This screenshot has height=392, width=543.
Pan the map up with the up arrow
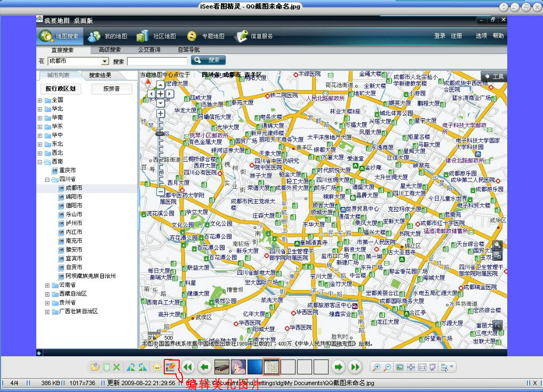pos(161,85)
